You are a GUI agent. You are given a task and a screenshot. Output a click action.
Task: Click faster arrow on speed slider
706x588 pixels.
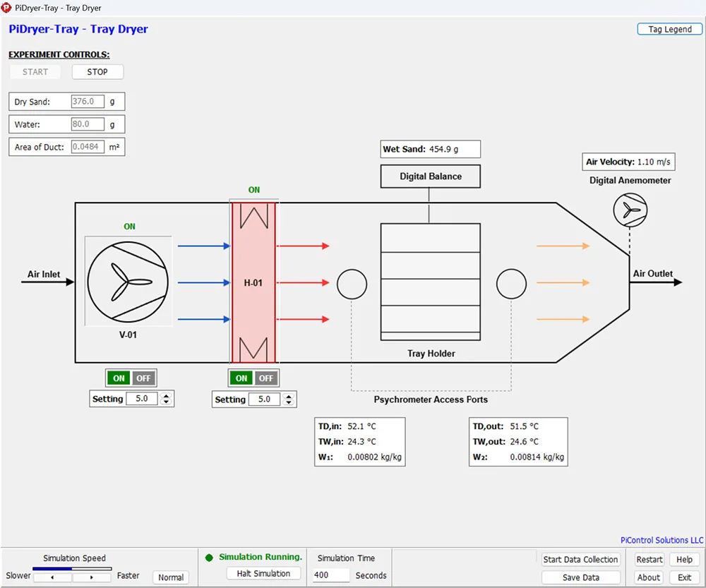(x=91, y=577)
